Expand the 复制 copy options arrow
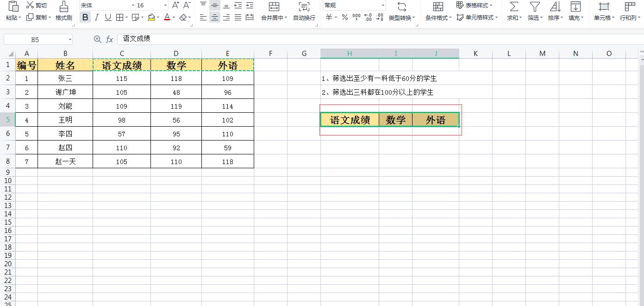The image size is (644, 306). tap(49, 18)
